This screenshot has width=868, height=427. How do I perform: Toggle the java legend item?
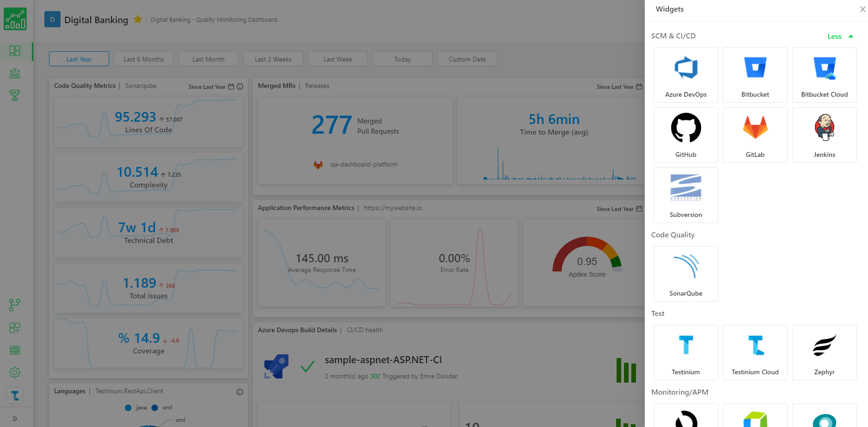pyautogui.click(x=136, y=408)
